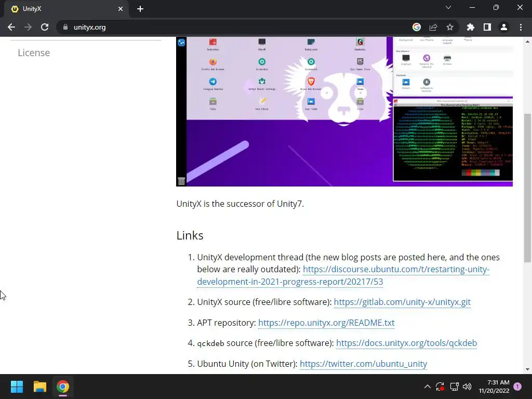This screenshot has height=399, width=532.
Task: Open the docs.unityx.org qckdeb link
Action: click(406, 343)
